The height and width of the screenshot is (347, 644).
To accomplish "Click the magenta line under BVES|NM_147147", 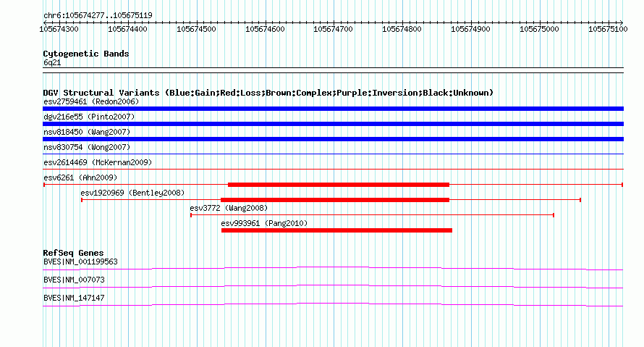I will coord(333,305).
